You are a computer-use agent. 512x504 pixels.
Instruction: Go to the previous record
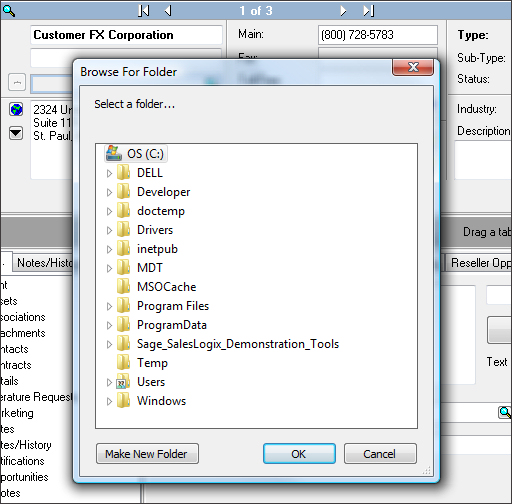(x=168, y=11)
